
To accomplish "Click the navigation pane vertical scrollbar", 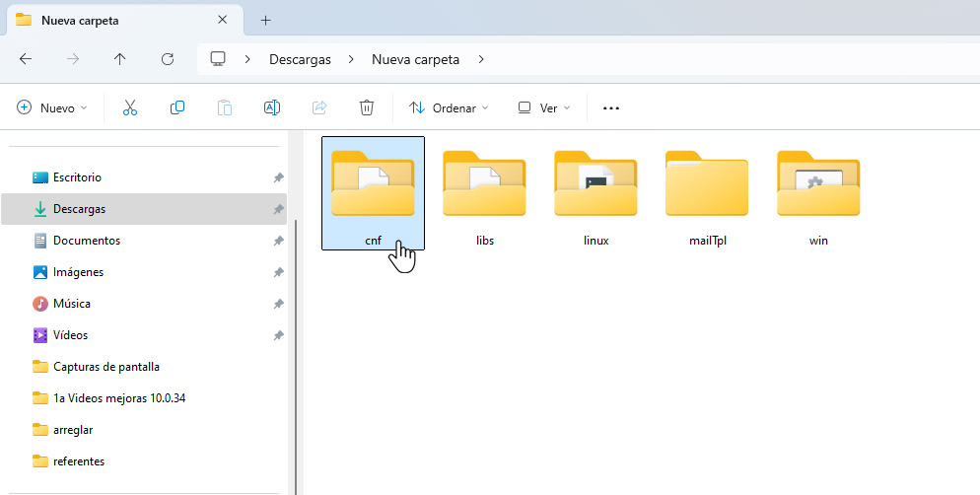I will point(295,345).
